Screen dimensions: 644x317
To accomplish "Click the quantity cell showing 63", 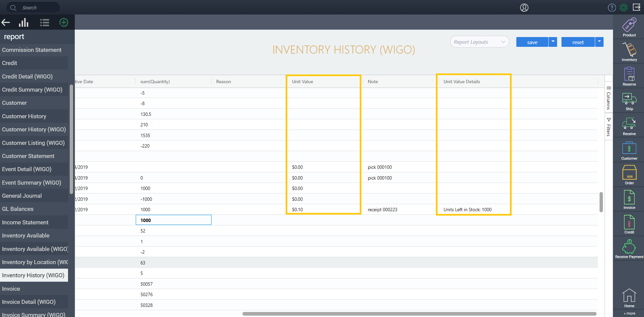I will point(143,263).
